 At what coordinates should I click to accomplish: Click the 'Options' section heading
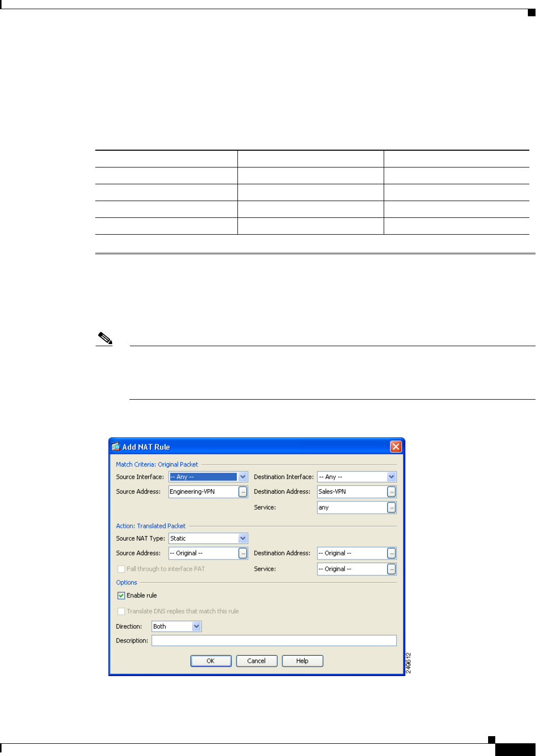126,582
